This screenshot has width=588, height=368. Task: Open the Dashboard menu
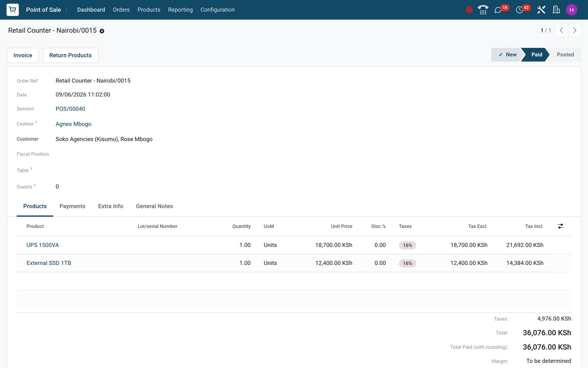tap(91, 10)
